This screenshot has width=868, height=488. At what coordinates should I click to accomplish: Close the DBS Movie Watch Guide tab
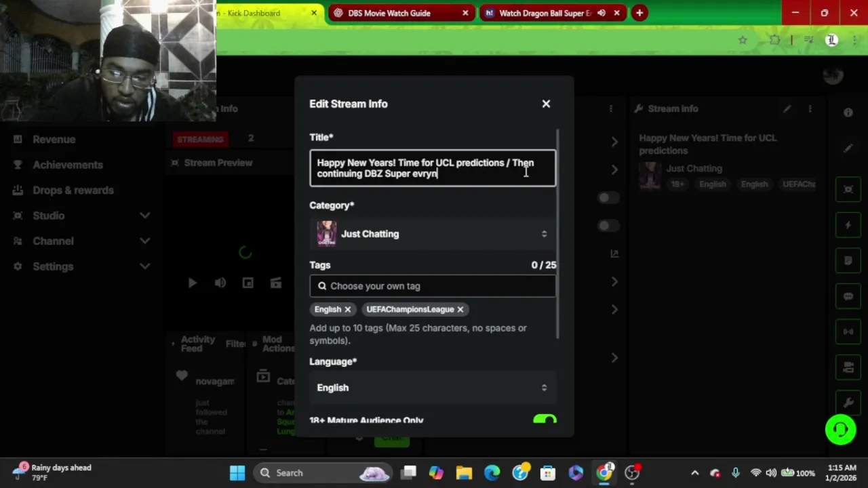(x=465, y=13)
